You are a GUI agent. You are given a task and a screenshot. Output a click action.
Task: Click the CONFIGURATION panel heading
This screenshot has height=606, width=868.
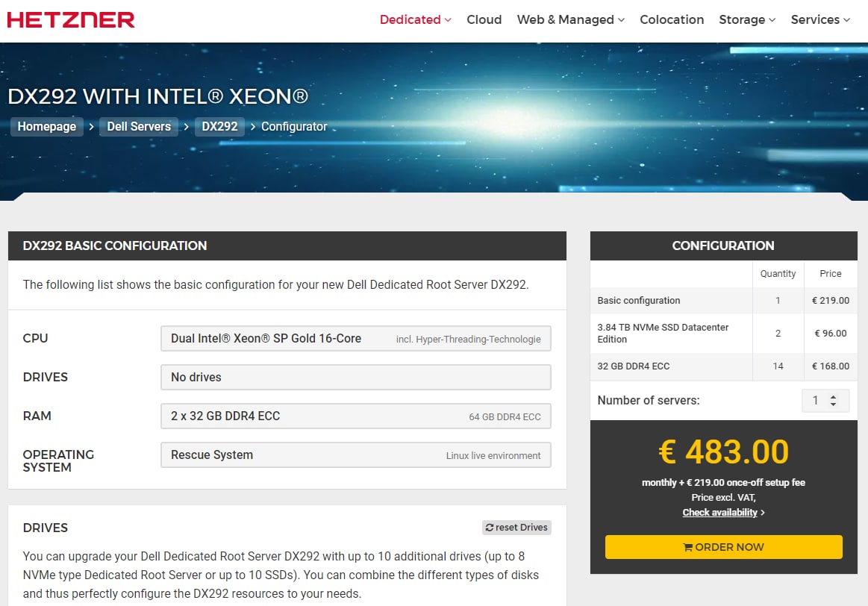(x=723, y=246)
